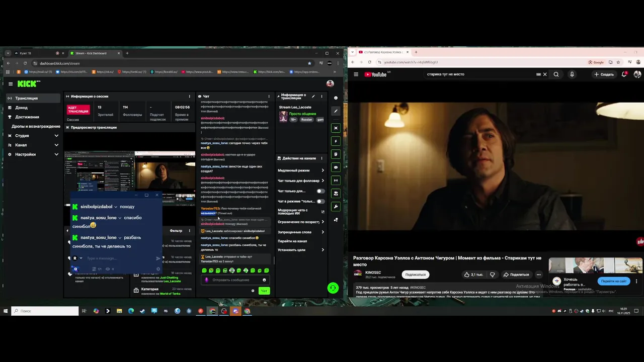Open the chat panel three-dot menu

[270, 96]
